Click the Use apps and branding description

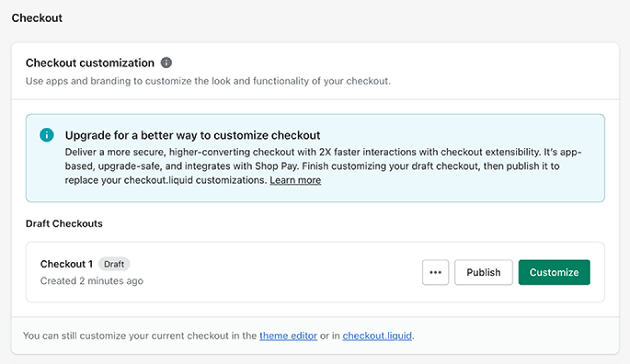[208, 81]
